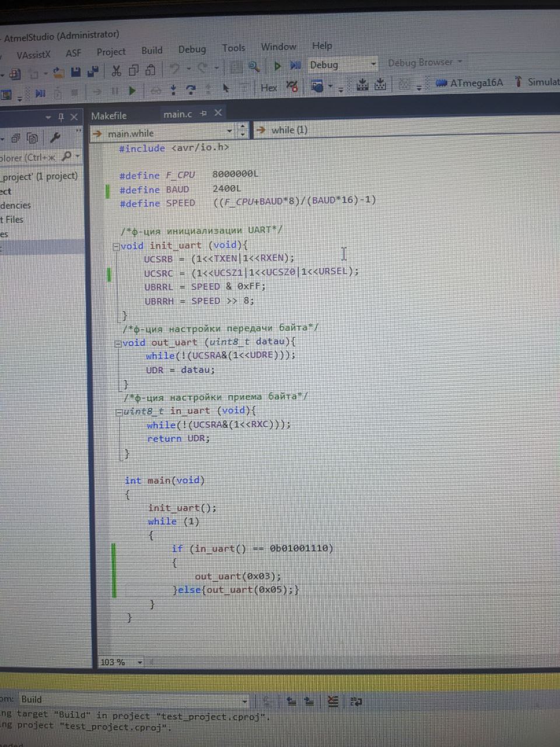Open the VAssistX menu
Screen dimensions: 560x747
[x=33, y=55]
